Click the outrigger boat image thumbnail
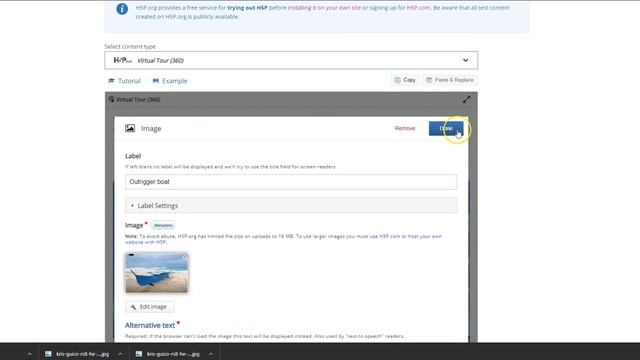Image resolution: width=640 pixels, height=360 pixels. pyautogui.click(x=156, y=273)
